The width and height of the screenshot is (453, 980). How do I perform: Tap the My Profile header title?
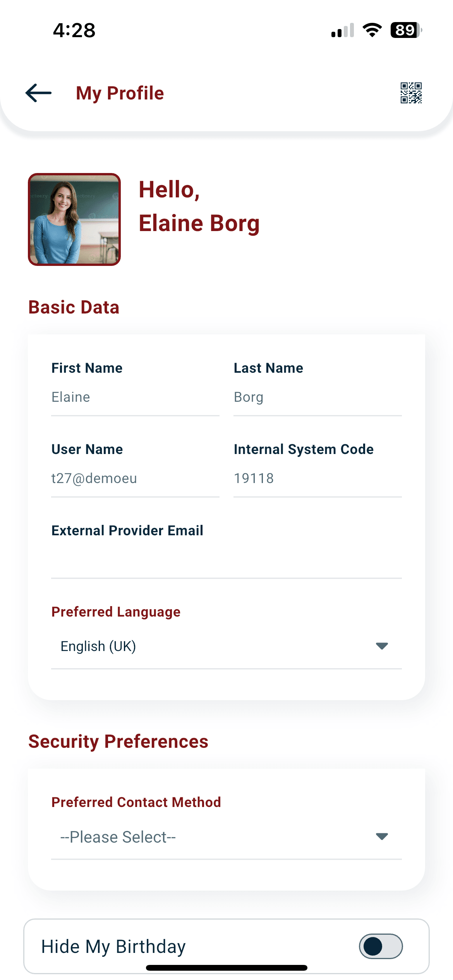(120, 93)
